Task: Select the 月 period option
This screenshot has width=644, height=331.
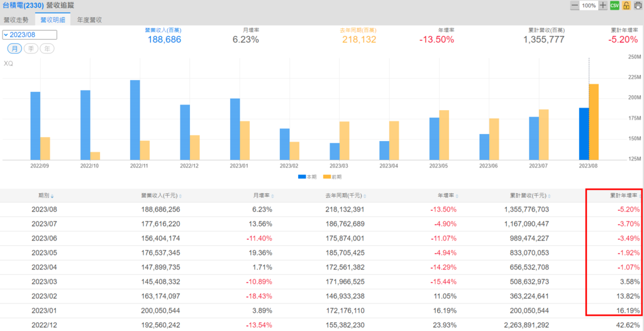Action: pos(15,48)
